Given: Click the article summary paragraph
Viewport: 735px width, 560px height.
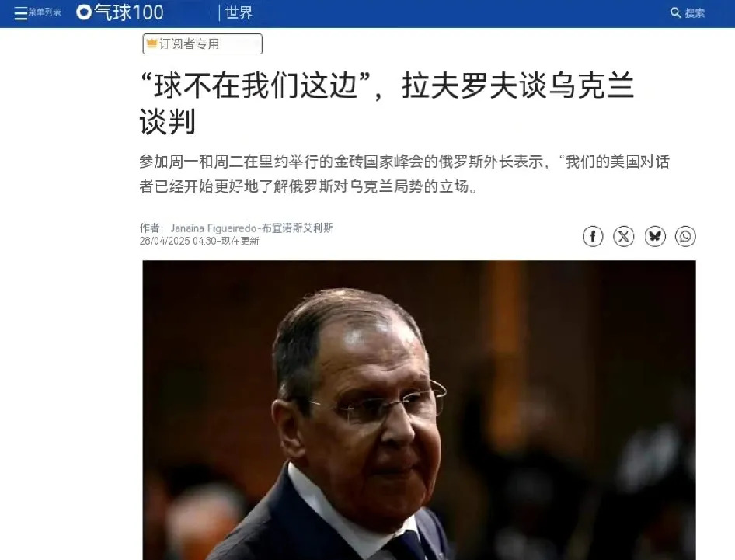Looking at the screenshot, I should 404,174.
